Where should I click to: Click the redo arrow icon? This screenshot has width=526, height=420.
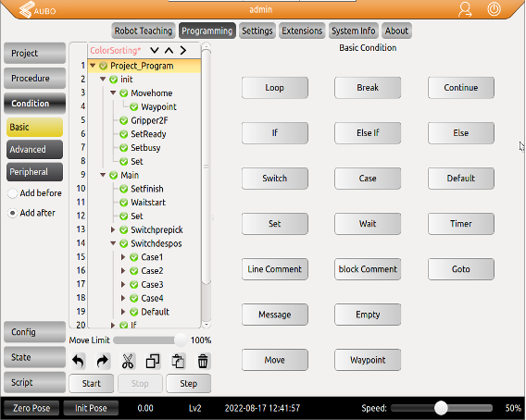102,361
